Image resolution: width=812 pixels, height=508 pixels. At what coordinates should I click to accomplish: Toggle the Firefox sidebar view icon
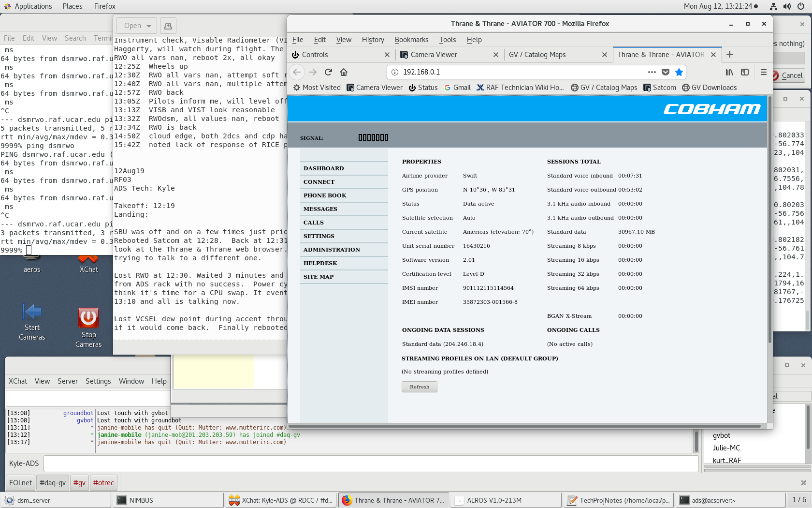(x=745, y=72)
